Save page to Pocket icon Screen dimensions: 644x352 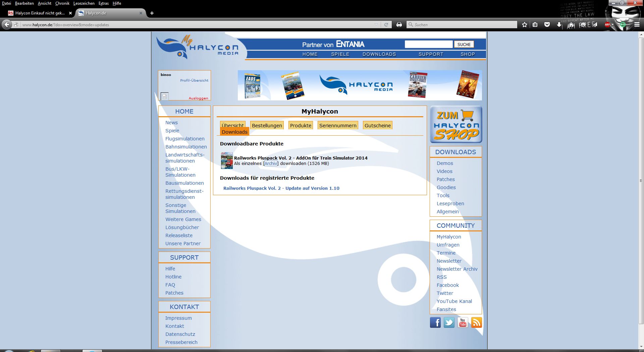pos(547,25)
